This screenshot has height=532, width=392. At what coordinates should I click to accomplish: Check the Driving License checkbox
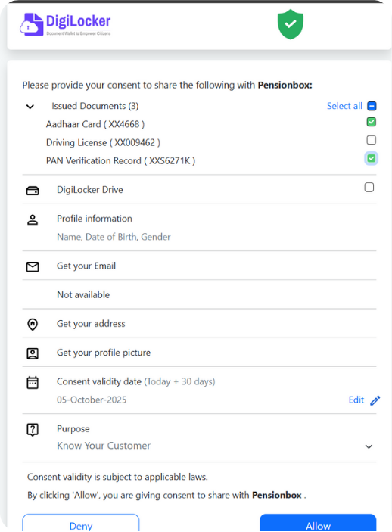(372, 140)
